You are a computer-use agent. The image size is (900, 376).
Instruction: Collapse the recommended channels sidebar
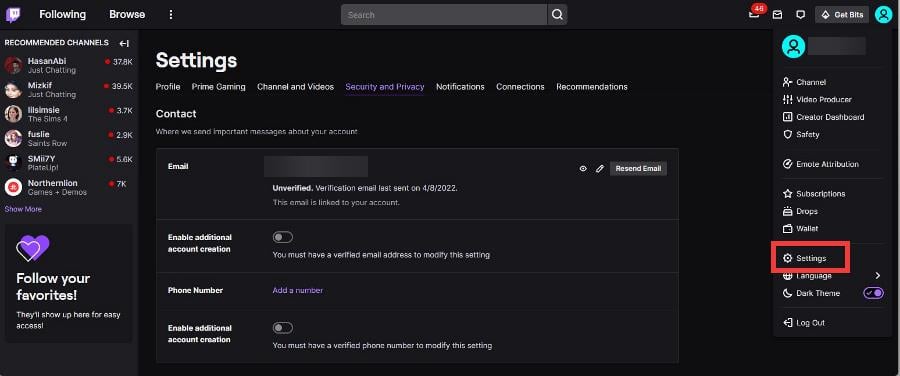click(124, 43)
